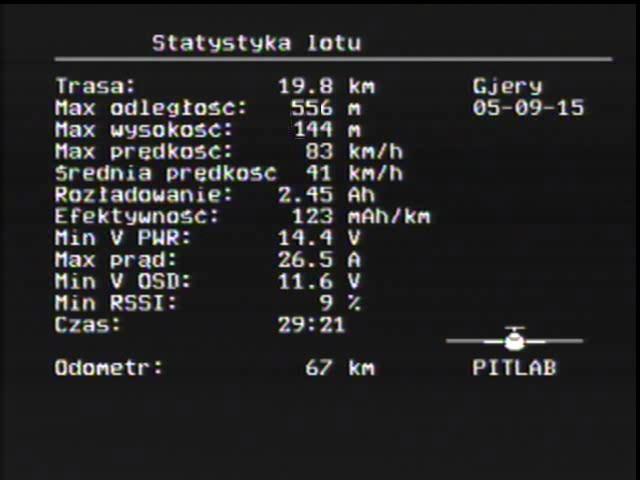The width and height of the screenshot is (640, 480).
Task: Click the Trasa 19.8 km value
Action: (326, 86)
